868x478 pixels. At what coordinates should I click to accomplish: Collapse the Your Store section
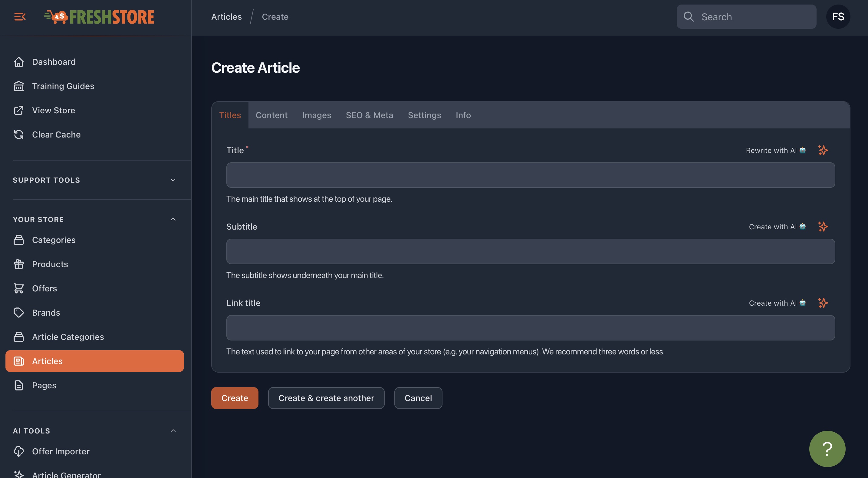tap(95, 220)
